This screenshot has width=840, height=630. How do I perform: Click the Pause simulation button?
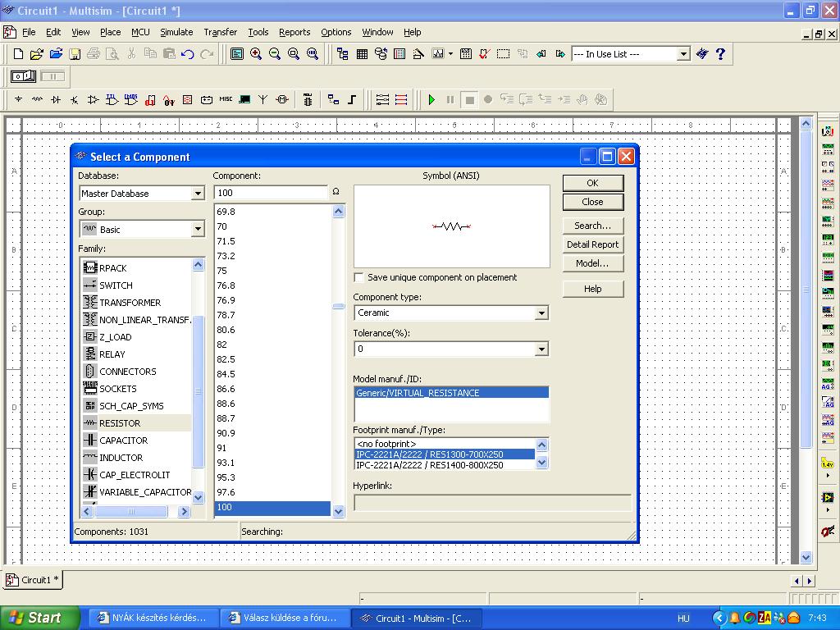click(450, 99)
